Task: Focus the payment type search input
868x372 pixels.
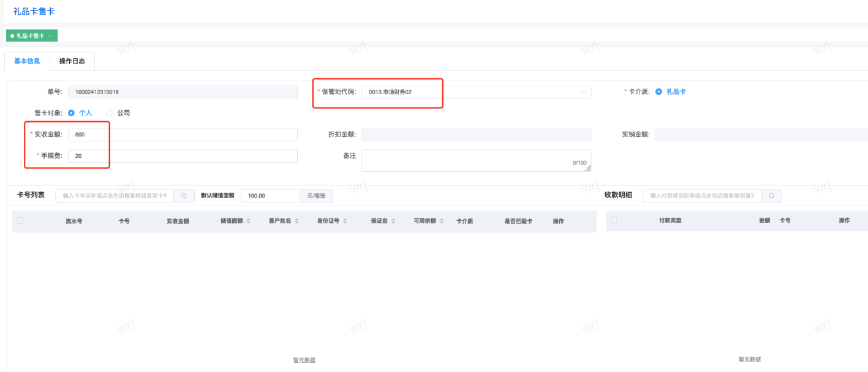Action: click(x=702, y=196)
